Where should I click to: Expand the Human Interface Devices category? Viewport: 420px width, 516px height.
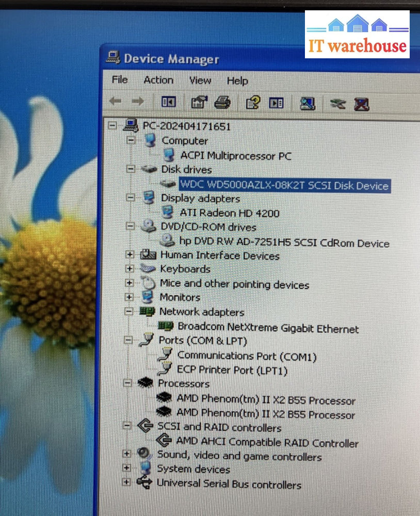click(x=130, y=254)
